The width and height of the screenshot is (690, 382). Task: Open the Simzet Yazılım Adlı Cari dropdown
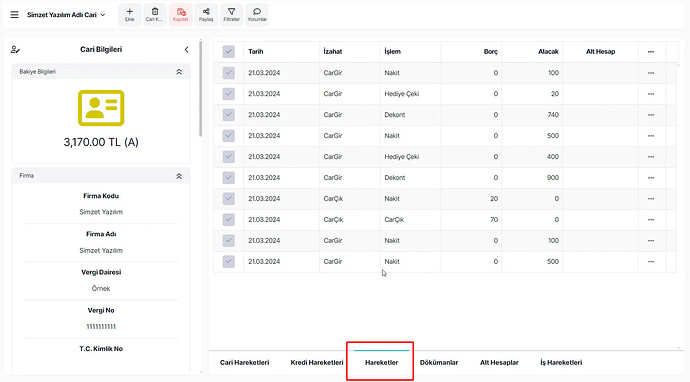66,15
